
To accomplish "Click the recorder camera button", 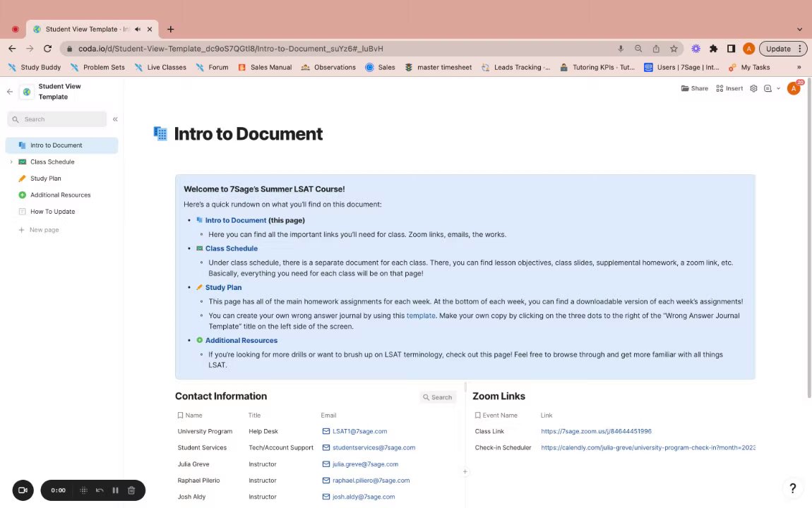I will click(23, 490).
